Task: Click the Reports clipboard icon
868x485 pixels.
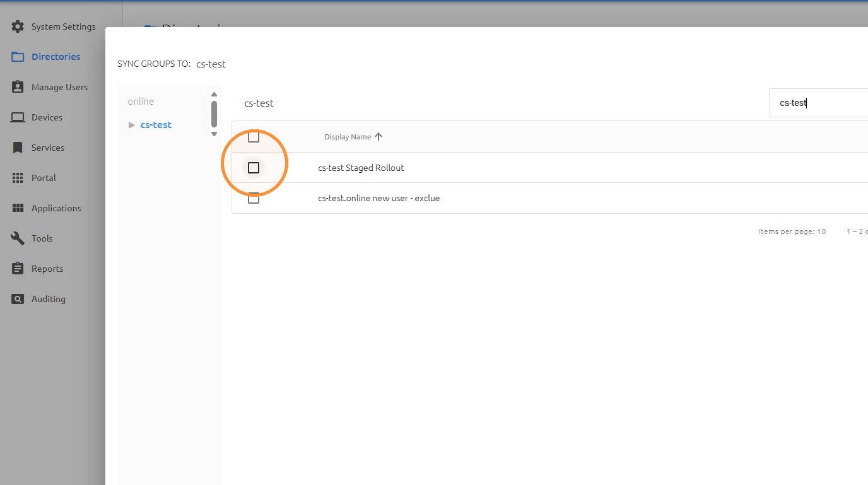Action: tap(18, 269)
